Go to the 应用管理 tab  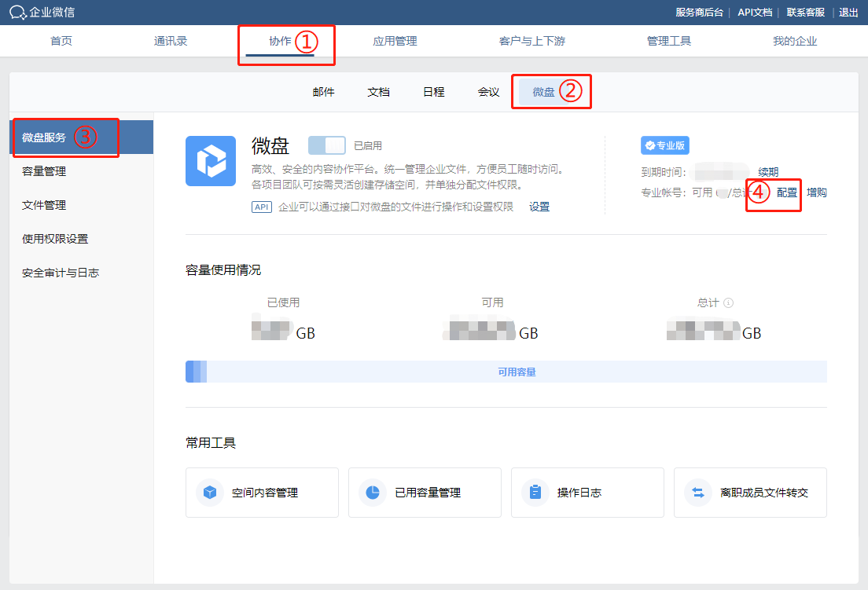pos(395,41)
